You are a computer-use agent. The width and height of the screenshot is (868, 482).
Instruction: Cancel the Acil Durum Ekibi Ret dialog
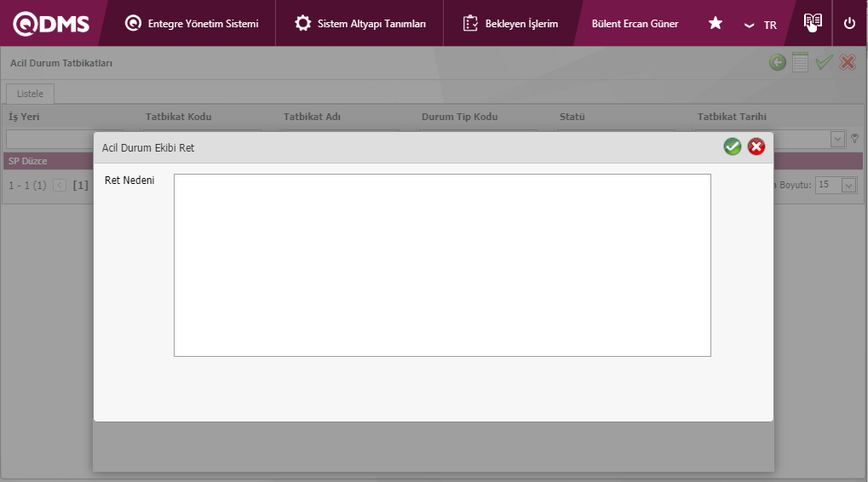point(756,146)
